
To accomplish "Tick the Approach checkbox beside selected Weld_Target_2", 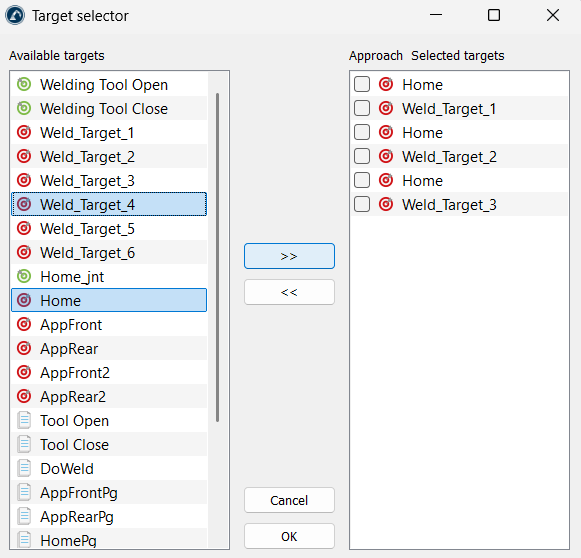I will (362, 156).
